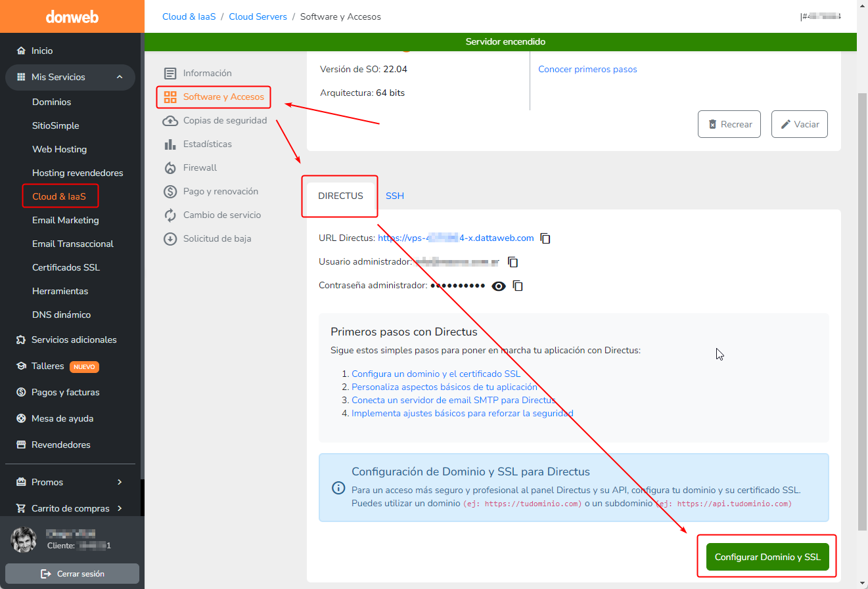
Task: Open Web Hosting in the sidebar
Action: pyautogui.click(x=59, y=149)
